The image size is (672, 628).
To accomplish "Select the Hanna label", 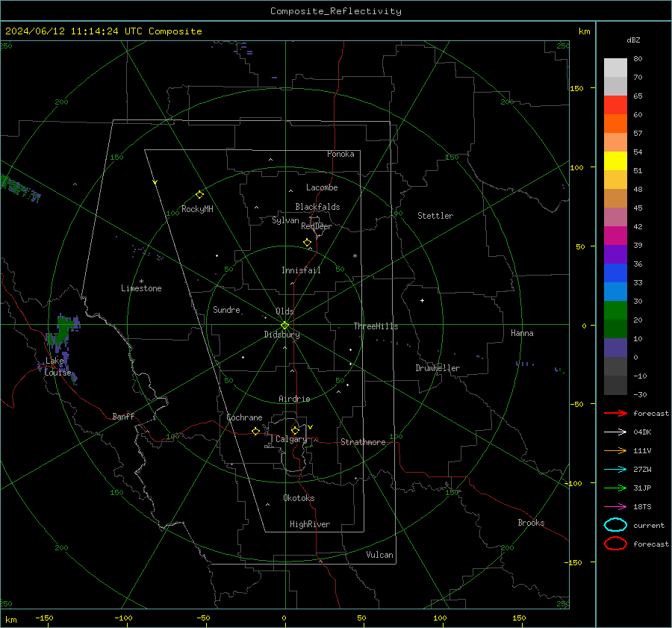I will tap(522, 333).
